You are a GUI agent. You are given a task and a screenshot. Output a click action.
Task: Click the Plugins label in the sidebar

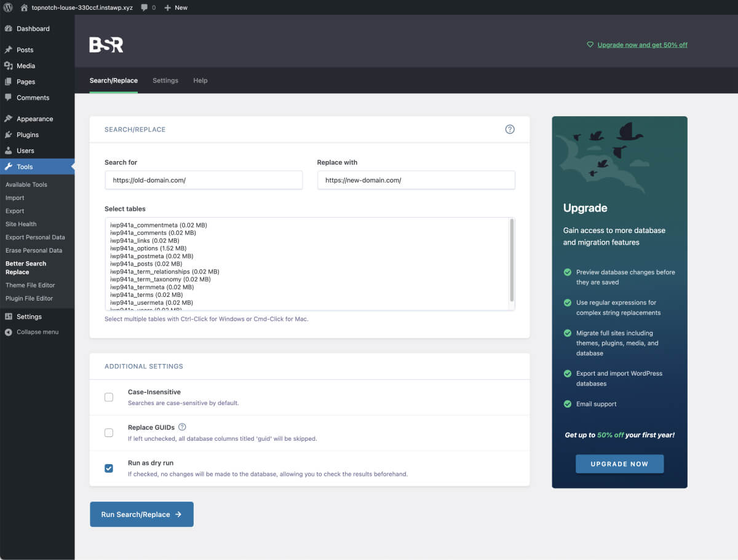(28, 135)
